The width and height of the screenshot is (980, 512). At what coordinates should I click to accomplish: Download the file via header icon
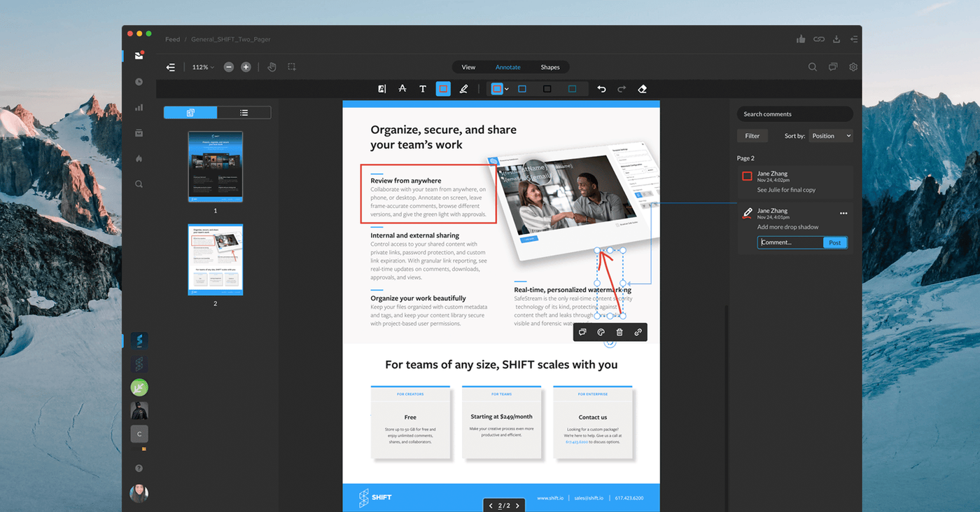click(836, 39)
